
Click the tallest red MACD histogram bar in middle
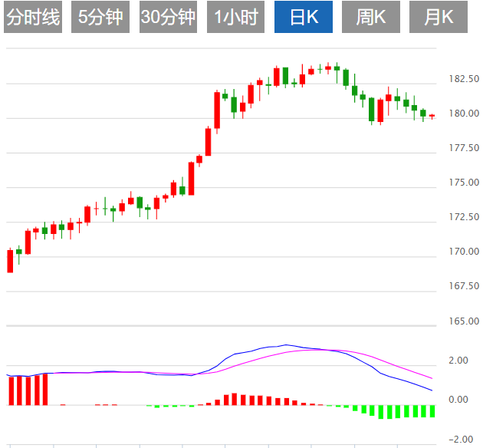pos(234,399)
